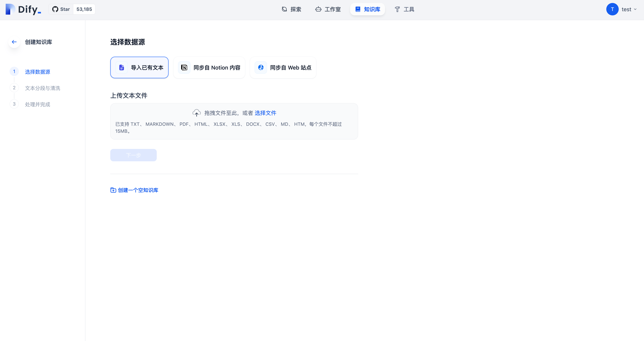The height and width of the screenshot is (341, 644).
Task: Click the 工具 hammer icon
Action: pyautogui.click(x=397, y=9)
